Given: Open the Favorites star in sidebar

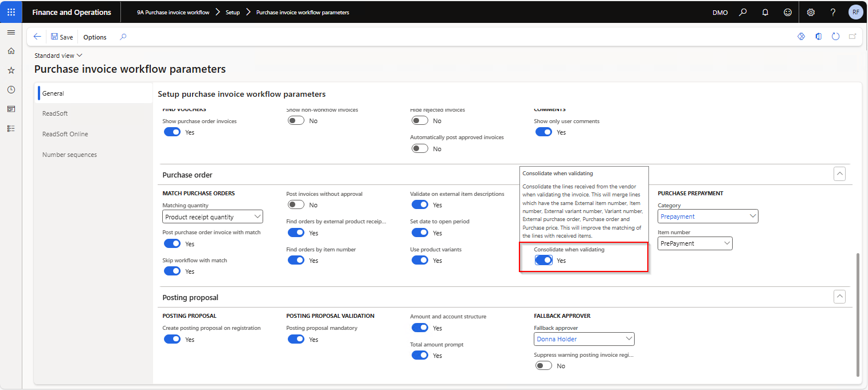Looking at the screenshot, I should (x=11, y=70).
